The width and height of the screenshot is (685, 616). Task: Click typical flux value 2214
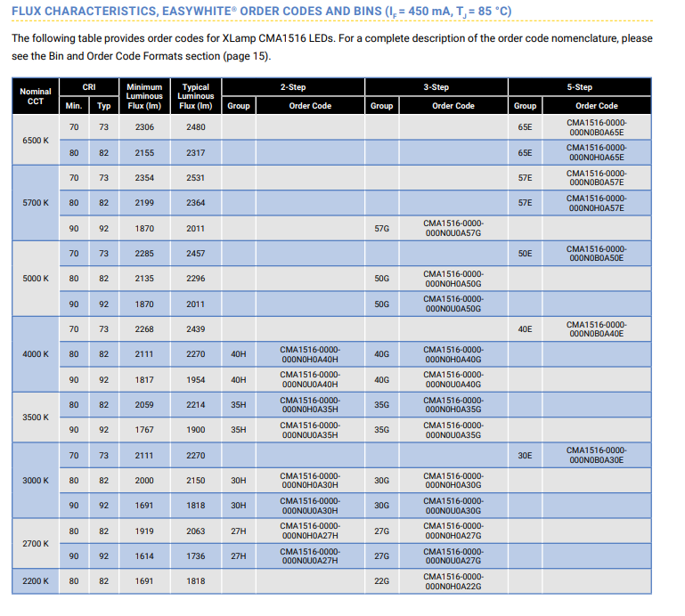pyautogui.click(x=196, y=405)
